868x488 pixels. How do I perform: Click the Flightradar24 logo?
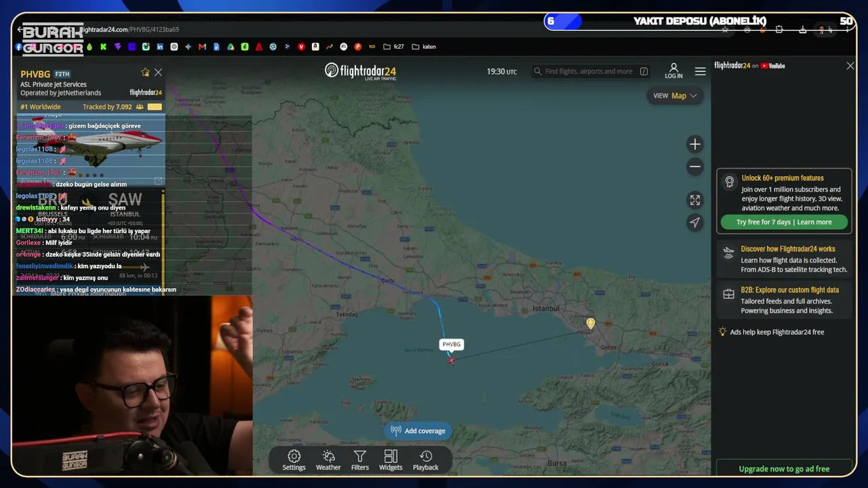[x=360, y=71]
